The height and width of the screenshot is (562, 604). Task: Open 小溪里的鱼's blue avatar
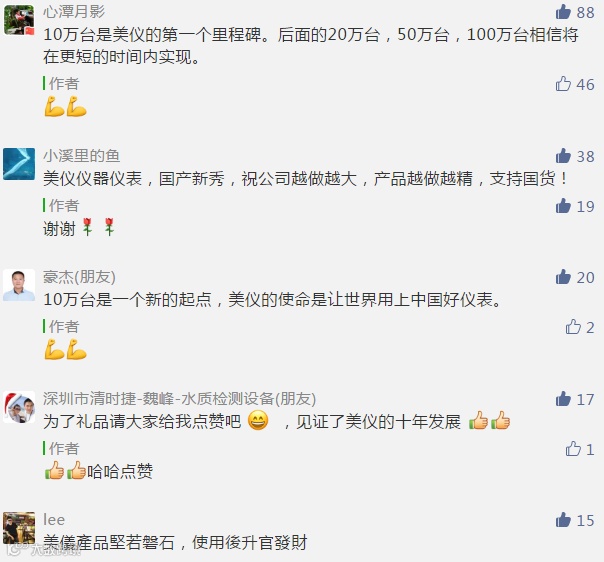[x=19, y=164]
